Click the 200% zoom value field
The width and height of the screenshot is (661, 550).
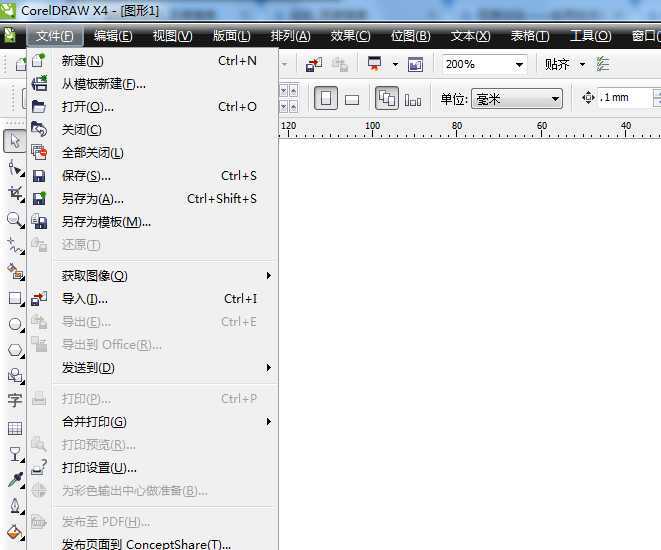[477, 64]
